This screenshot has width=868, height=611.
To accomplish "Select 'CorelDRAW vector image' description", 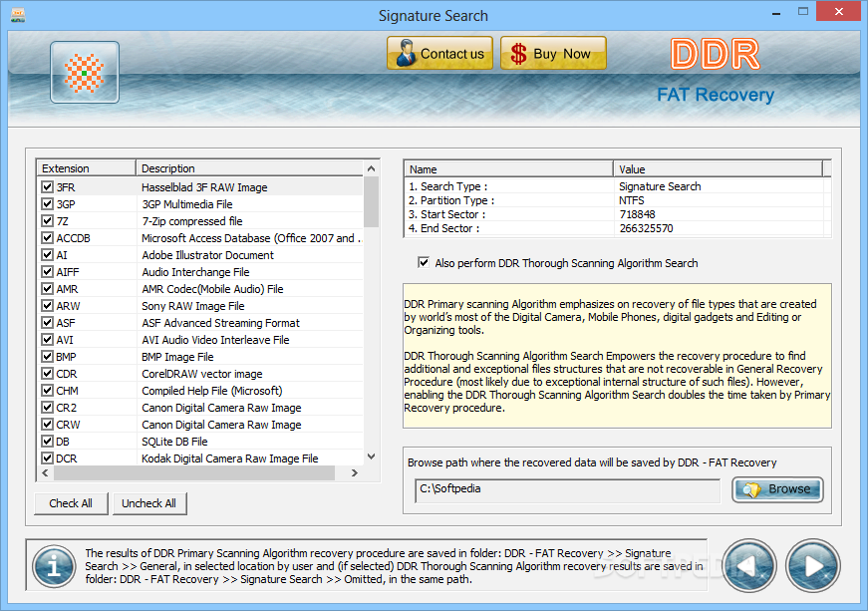I will click(202, 374).
